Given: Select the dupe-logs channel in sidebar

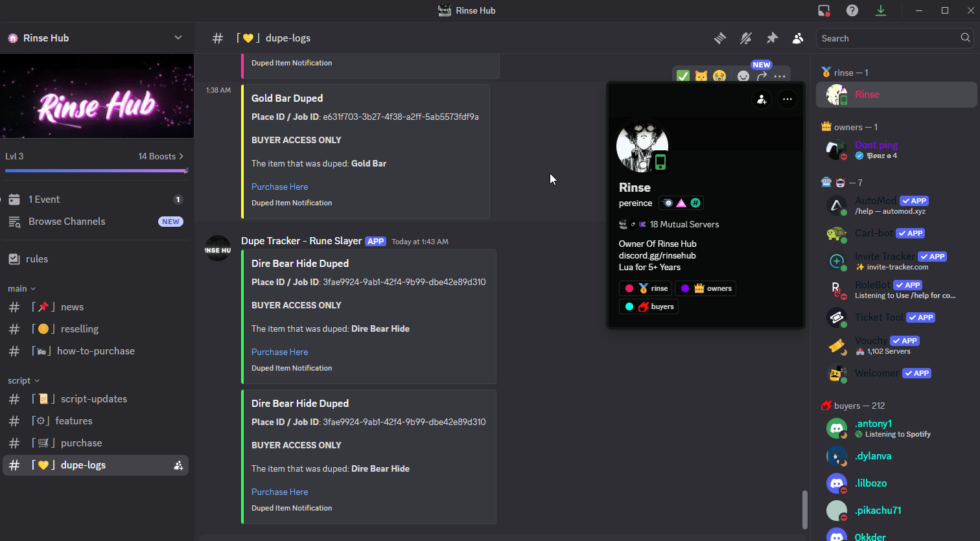Looking at the screenshot, I should tap(96, 465).
